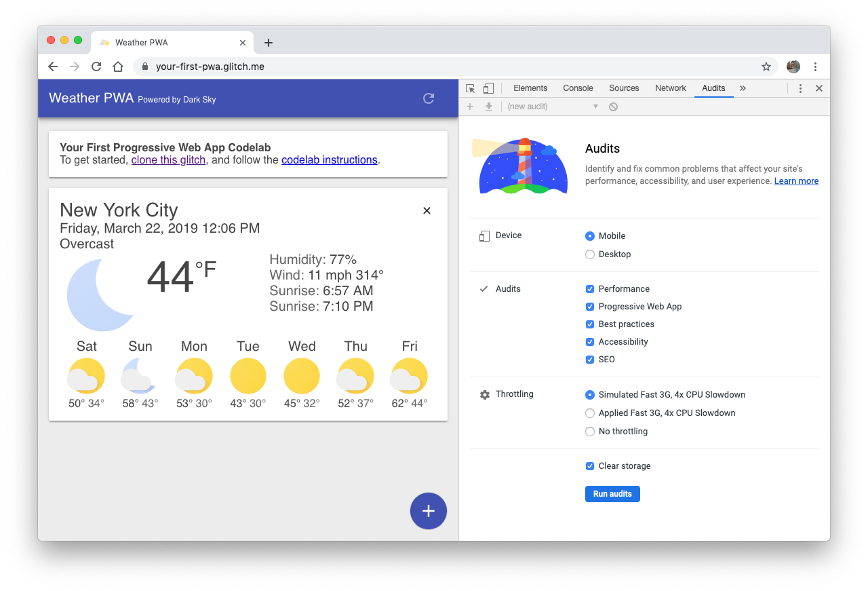Viewport: 868px width, 591px height.
Task: Uncheck the Performance audit checkbox
Action: point(590,289)
